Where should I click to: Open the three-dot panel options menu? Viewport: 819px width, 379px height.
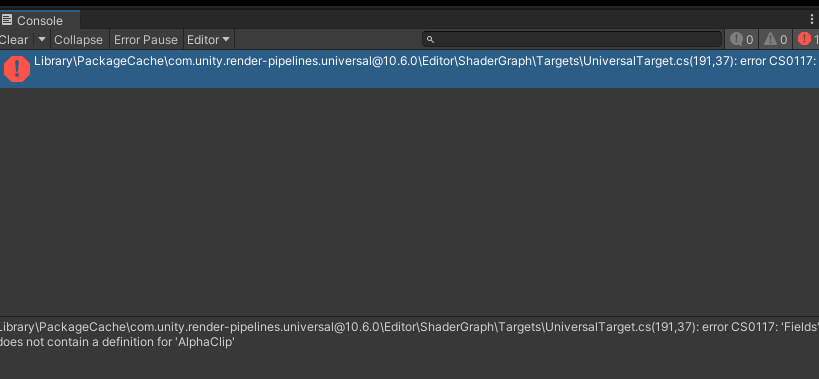(x=812, y=19)
